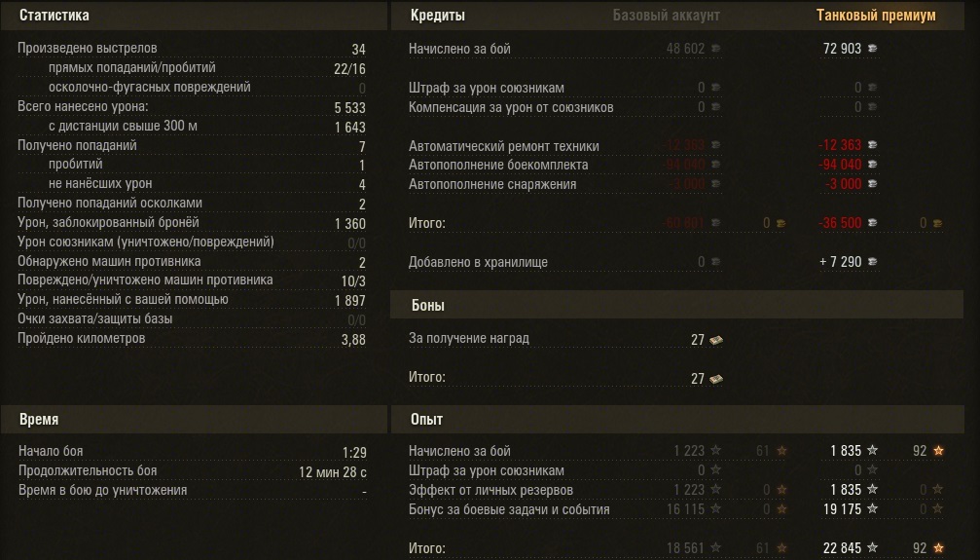Viewport: 980px width, 560px height.
Task: Click 'Бонус за боевые задачи и события' label
Action: point(509,509)
